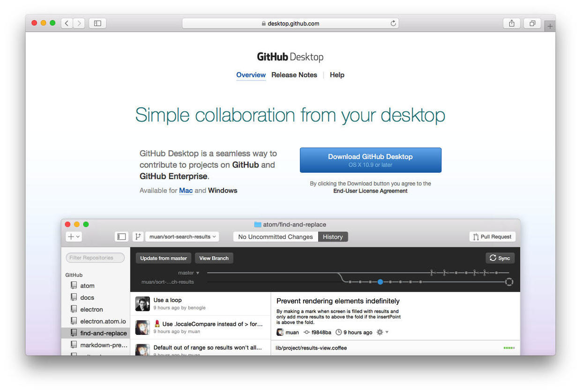Screen dimensions: 581x392
Task: Click the show all tabs icon
Action: pyautogui.click(x=532, y=23)
